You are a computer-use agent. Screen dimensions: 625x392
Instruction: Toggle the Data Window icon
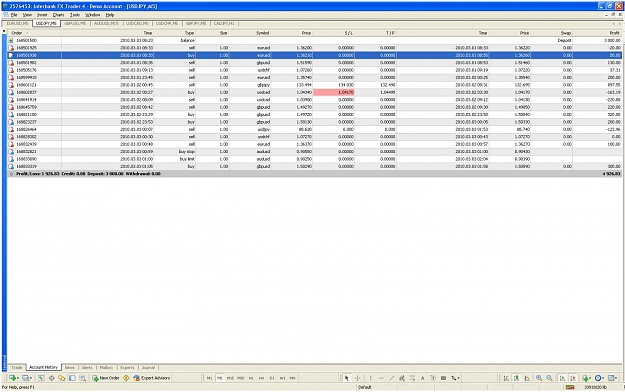[x=51, y=378]
